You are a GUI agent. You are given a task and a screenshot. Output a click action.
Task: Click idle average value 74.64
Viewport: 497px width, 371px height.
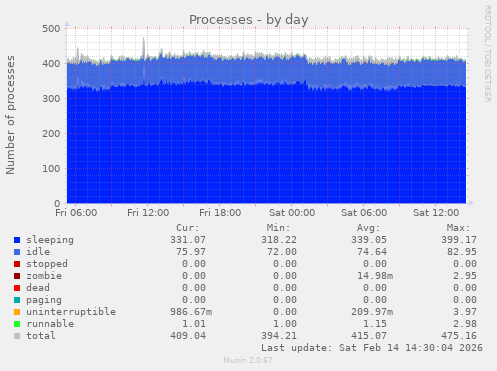372,252
